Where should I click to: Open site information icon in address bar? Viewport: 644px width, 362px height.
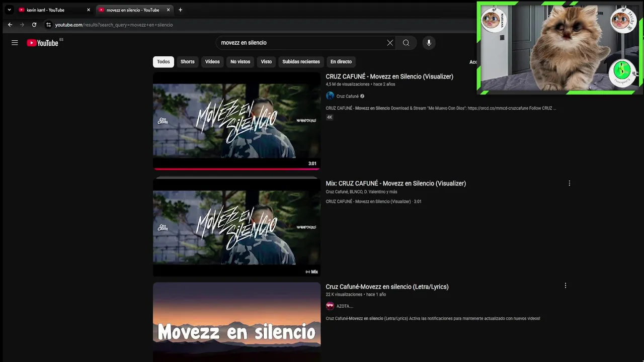[x=48, y=25]
